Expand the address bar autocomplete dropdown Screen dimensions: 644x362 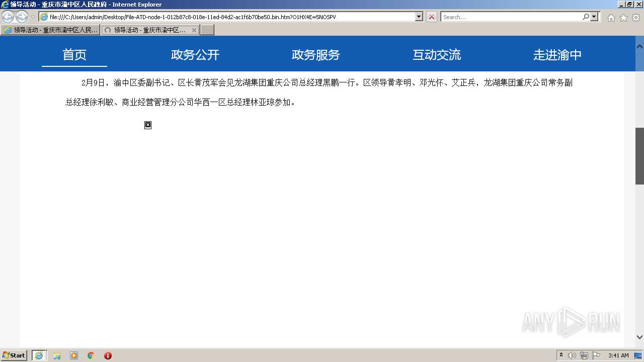419,17
